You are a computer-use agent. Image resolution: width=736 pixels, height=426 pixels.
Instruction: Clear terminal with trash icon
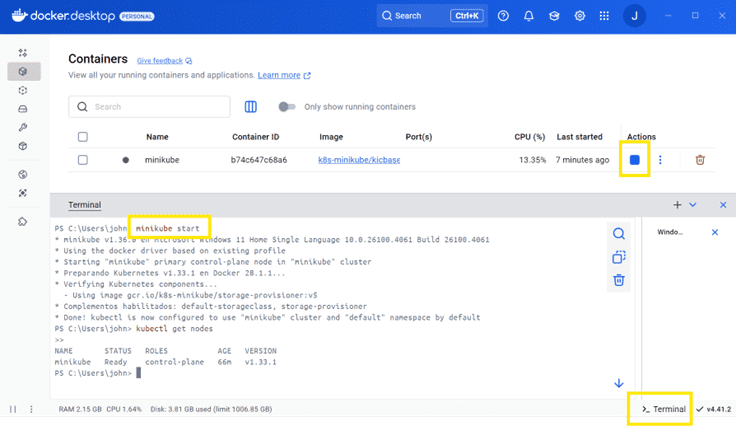[x=619, y=280]
